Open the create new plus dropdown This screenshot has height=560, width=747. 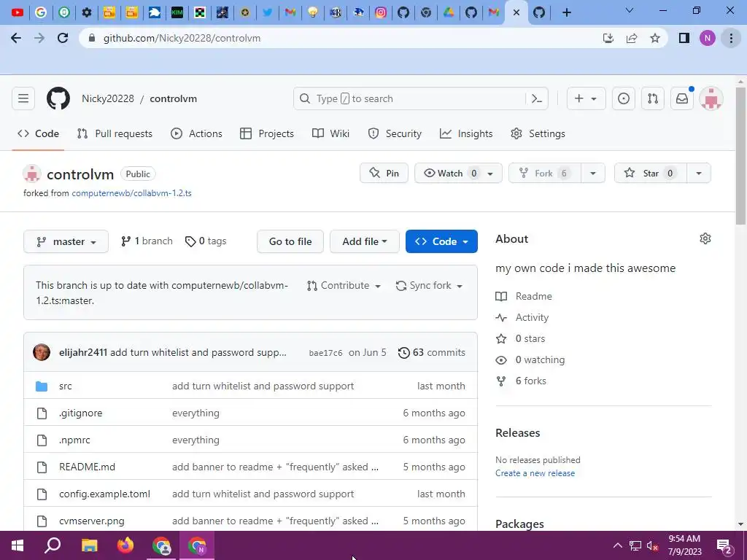586,98
